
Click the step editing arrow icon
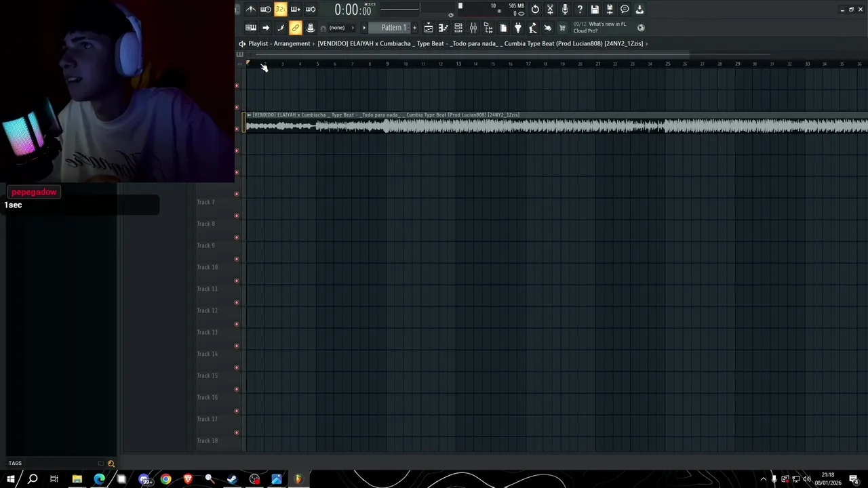pyautogui.click(x=266, y=28)
